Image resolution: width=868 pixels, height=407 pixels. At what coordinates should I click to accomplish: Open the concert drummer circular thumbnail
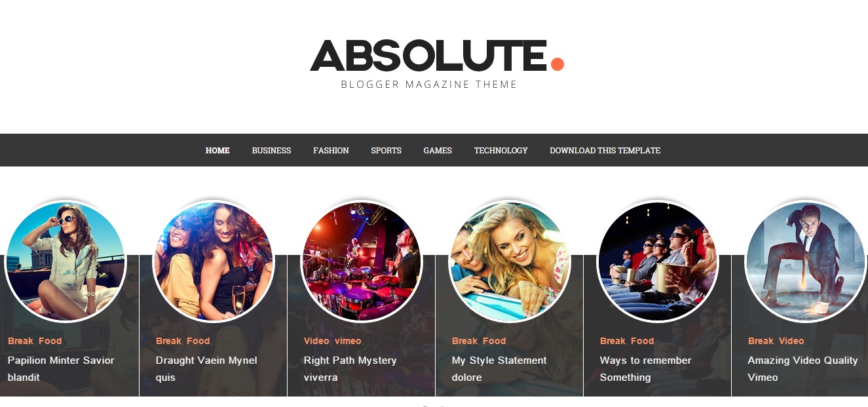[362, 261]
